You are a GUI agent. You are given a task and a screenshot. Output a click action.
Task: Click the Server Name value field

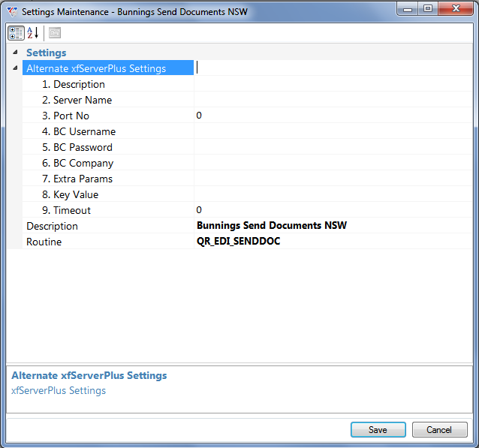tap(333, 100)
